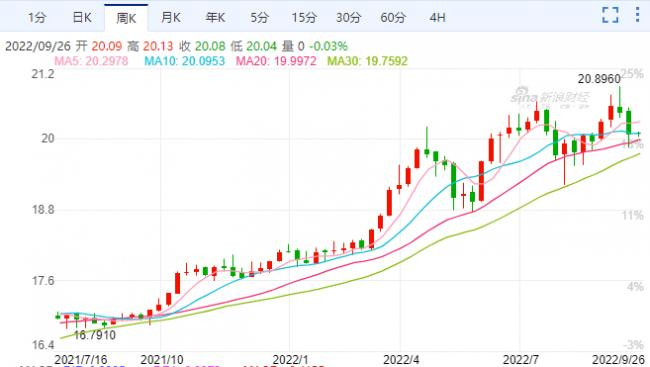This screenshot has height=367, width=650.
Task: Open the 60分 interval tab
Action: click(393, 17)
